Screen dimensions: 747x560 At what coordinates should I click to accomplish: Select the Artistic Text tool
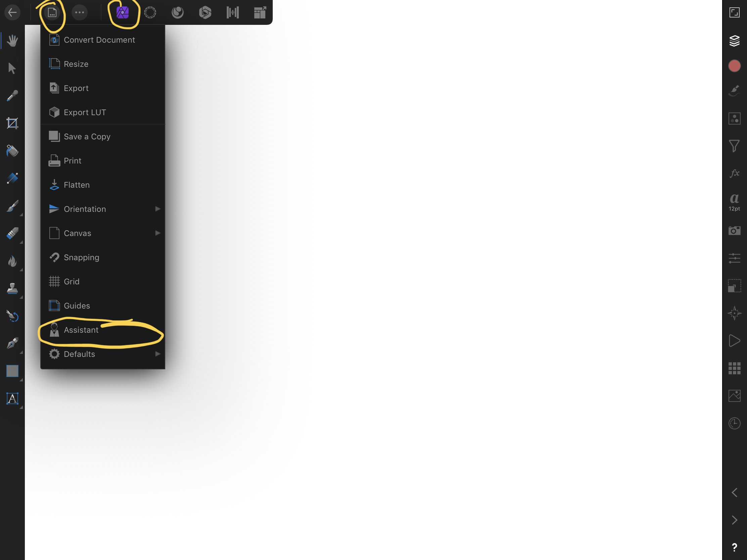[x=12, y=399]
